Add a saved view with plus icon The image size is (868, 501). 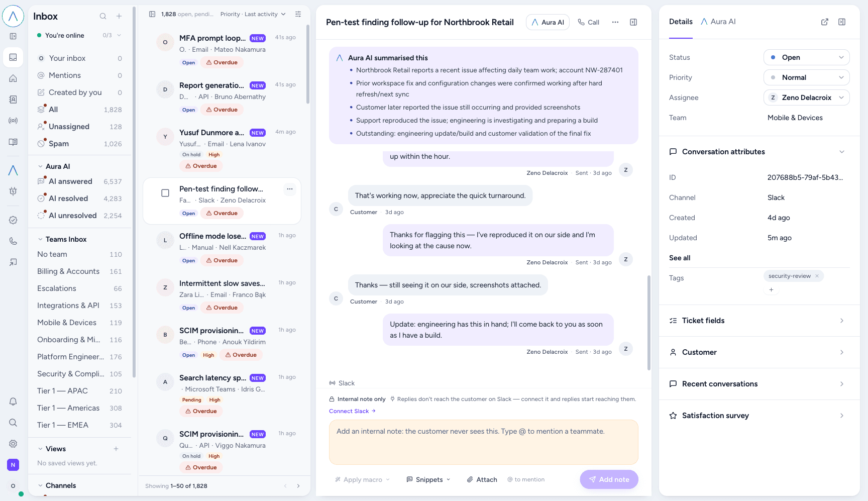pos(116,449)
